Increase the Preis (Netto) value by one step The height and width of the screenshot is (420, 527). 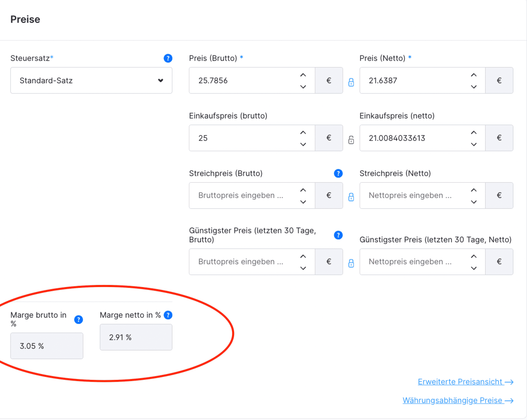pos(474,75)
